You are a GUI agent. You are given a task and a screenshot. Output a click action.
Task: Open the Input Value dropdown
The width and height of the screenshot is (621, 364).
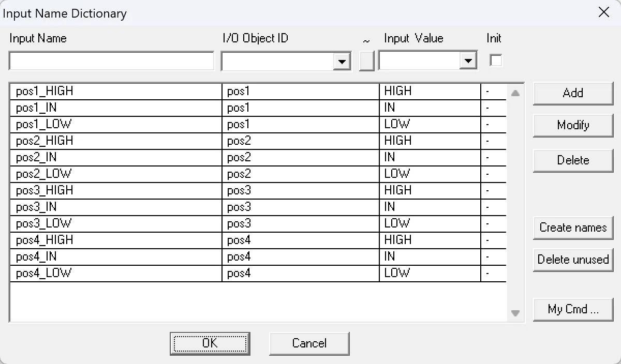click(x=469, y=60)
